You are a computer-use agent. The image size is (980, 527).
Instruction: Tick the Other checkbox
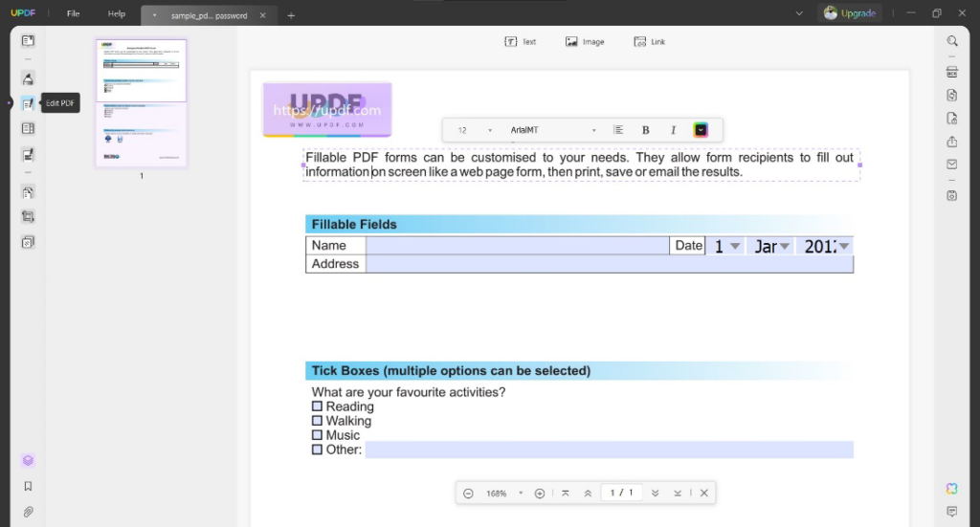pyautogui.click(x=317, y=450)
